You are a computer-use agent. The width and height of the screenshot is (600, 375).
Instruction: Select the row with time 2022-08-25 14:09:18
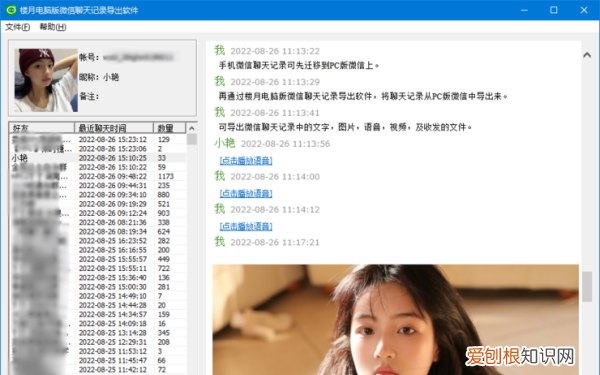tap(98, 323)
